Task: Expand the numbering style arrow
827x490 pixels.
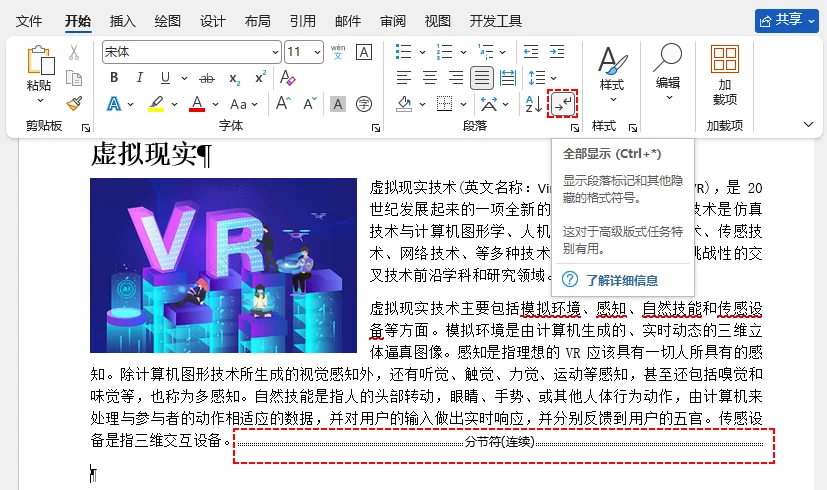Action: (463, 52)
